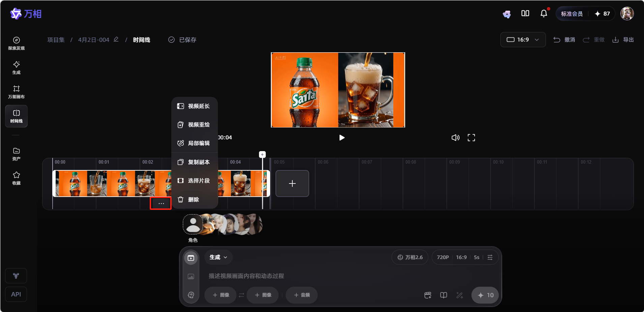Expand the 16:9 aspect ratio dropdown
644x312 pixels.
tap(523, 40)
